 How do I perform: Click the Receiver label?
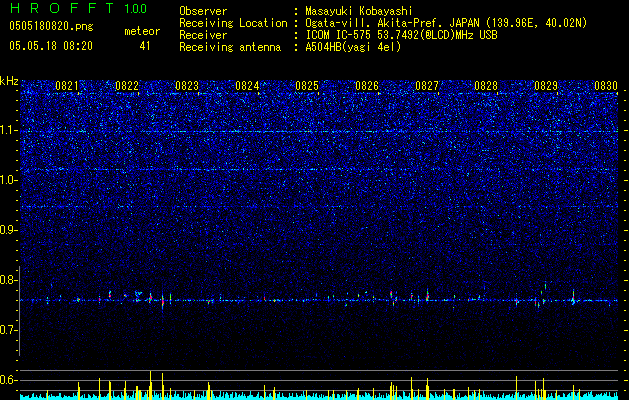[x=203, y=35]
